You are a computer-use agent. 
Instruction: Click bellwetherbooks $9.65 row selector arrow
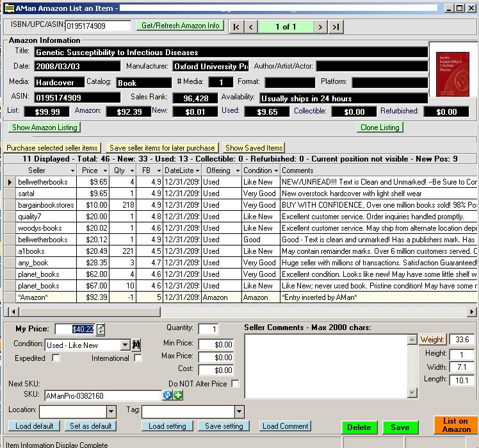pyautogui.click(x=10, y=182)
